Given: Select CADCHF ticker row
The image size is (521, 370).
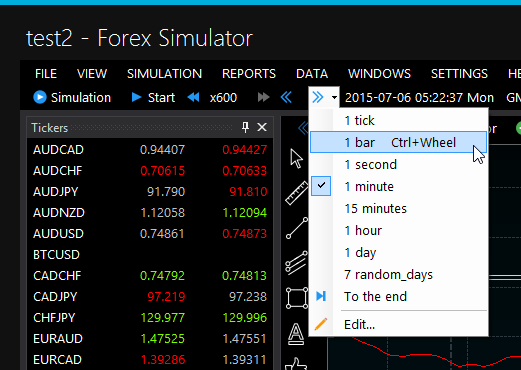Looking at the screenshot, I should click(x=150, y=276).
